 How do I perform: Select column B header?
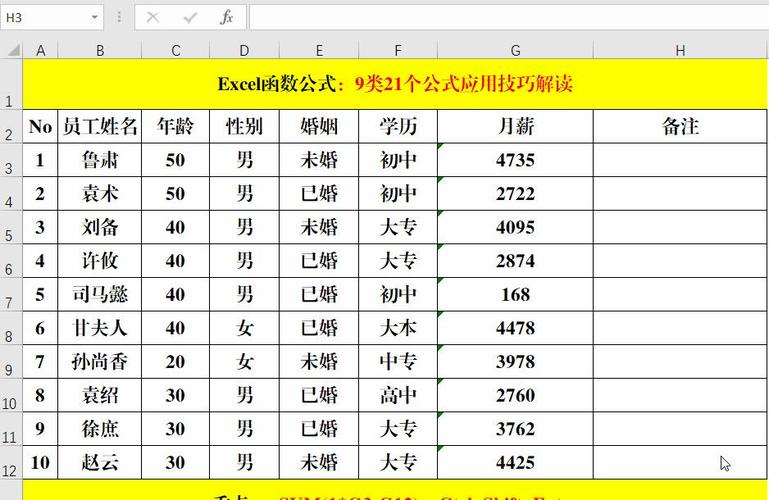point(100,50)
